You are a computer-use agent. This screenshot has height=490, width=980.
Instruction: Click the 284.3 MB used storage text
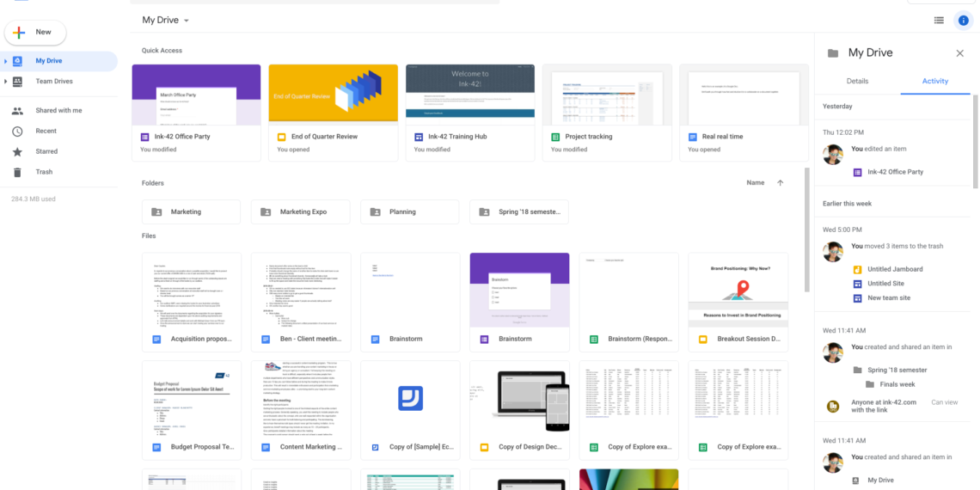pyautogui.click(x=34, y=199)
